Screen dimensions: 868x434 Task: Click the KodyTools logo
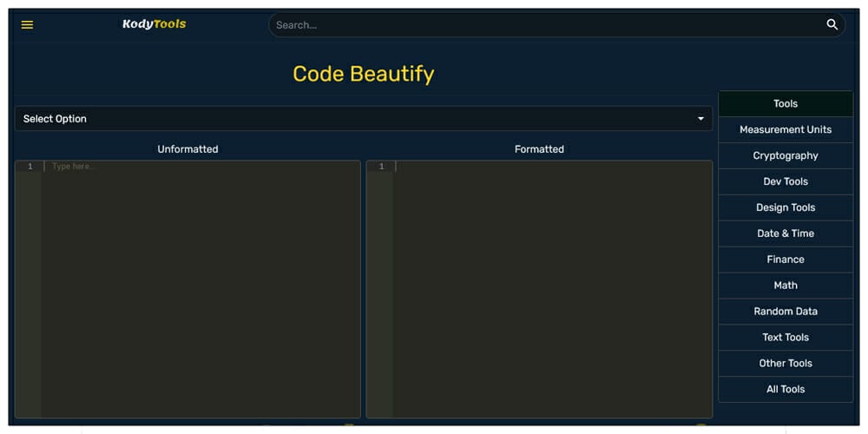[154, 23]
